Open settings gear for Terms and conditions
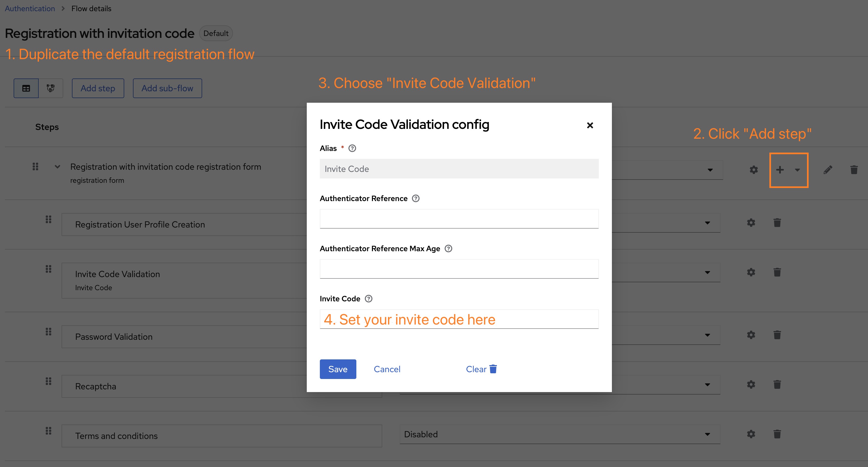 tap(751, 434)
